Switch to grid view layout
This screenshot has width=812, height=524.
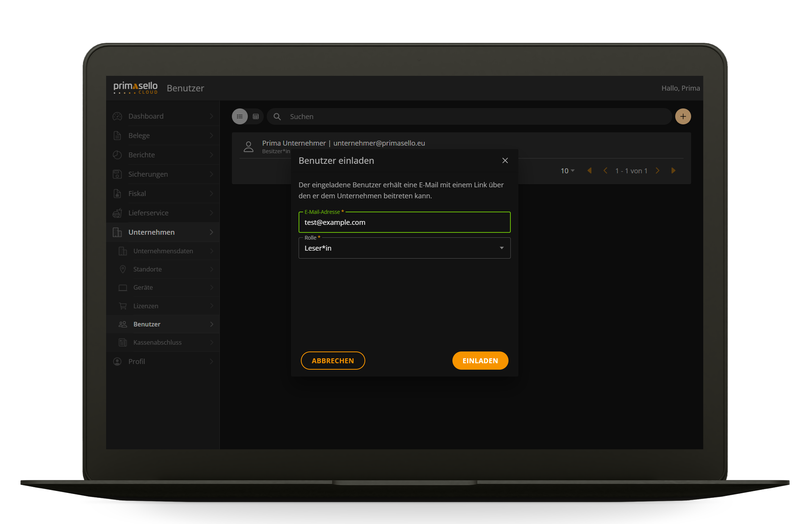point(256,116)
